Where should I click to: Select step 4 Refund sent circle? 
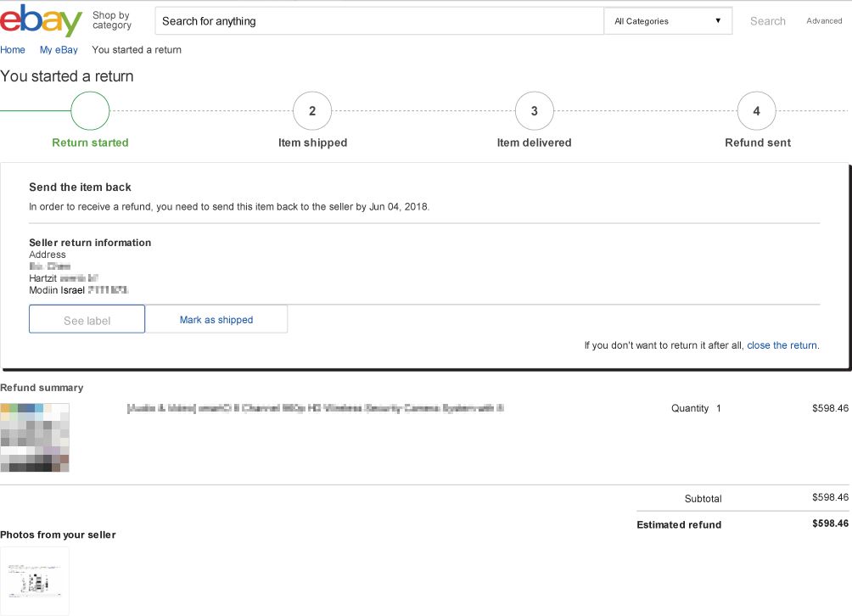click(757, 110)
